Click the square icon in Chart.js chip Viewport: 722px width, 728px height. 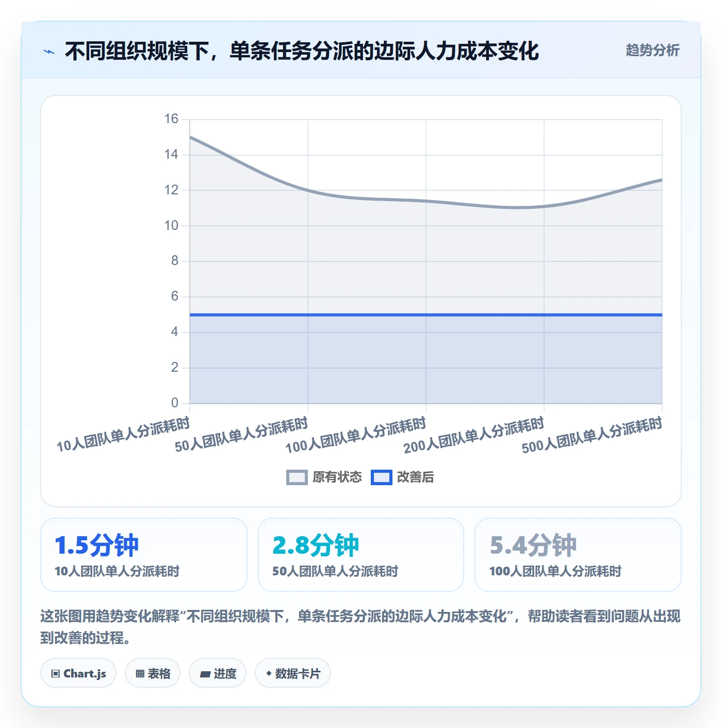point(56,674)
